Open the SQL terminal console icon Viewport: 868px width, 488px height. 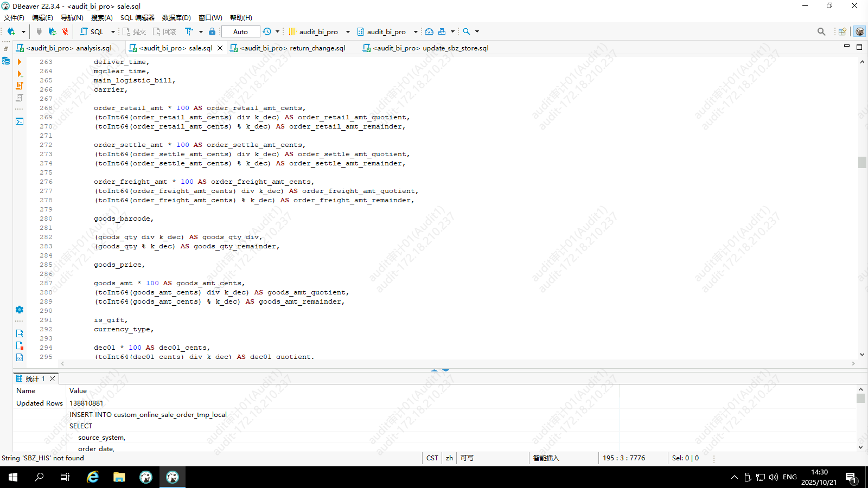[x=20, y=121]
